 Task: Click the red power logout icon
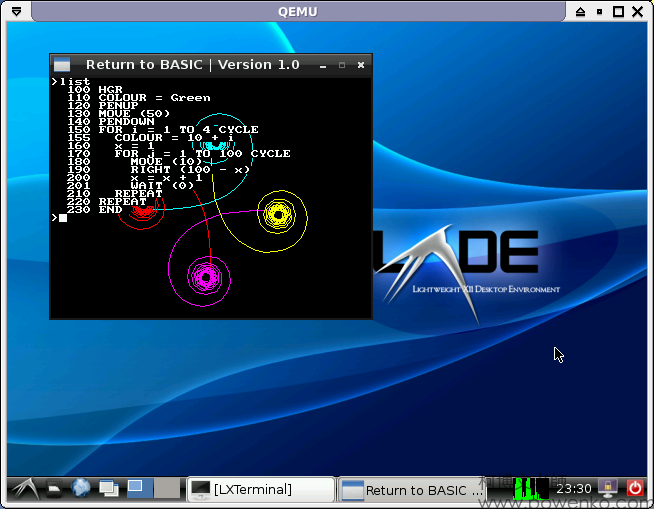pos(635,488)
